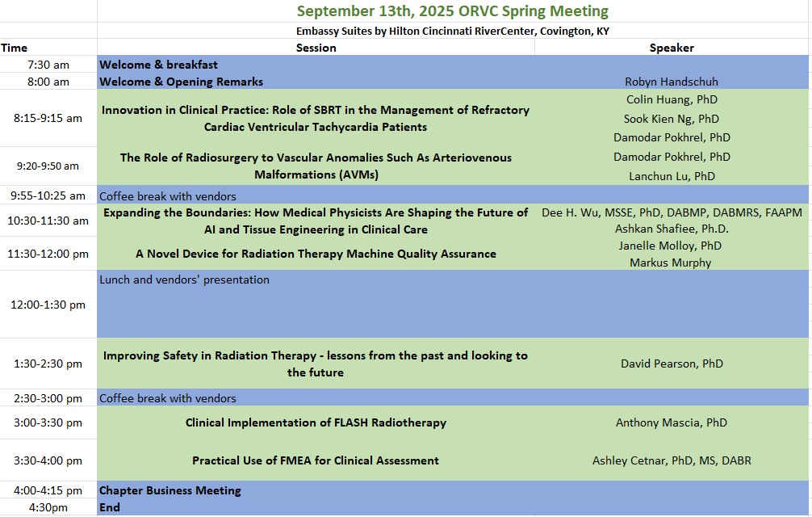Click speaker Ashkan Shafiee, Ph.D.
812x517 pixels.
point(672,229)
